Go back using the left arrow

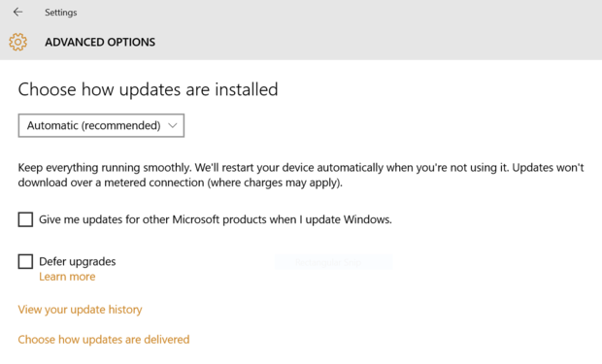tap(17, 13)
